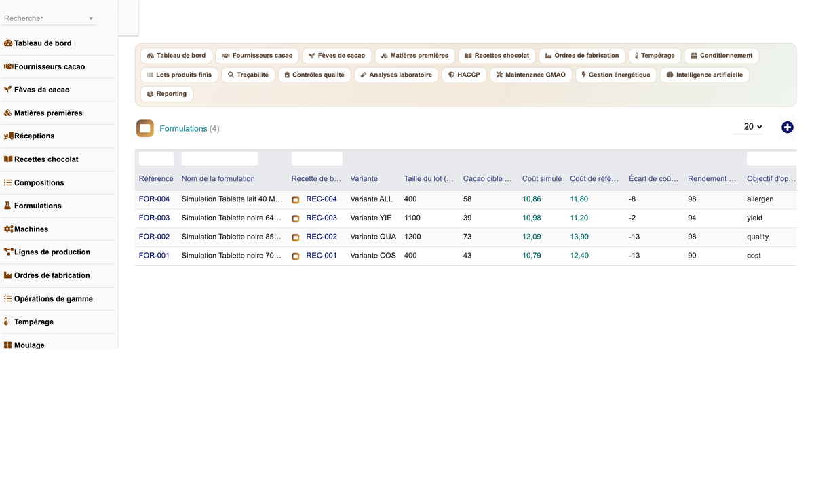Click the Analyses laboratoire shortcut

(x=396, y=75)
